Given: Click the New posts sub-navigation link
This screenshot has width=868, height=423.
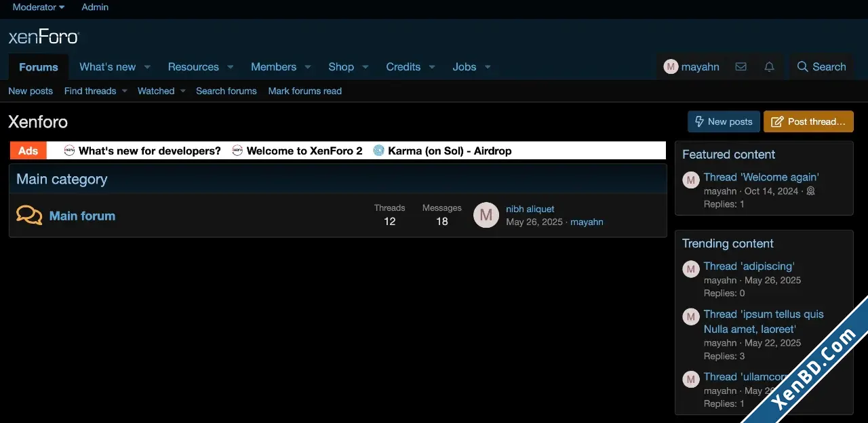Looking at the screenshot, I should pos(31,91).
